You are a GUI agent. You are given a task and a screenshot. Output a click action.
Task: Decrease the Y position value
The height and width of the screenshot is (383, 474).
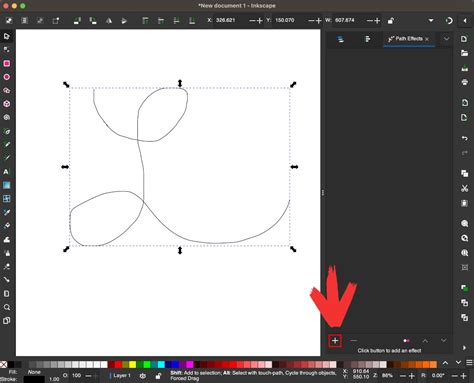pos(311,21)
